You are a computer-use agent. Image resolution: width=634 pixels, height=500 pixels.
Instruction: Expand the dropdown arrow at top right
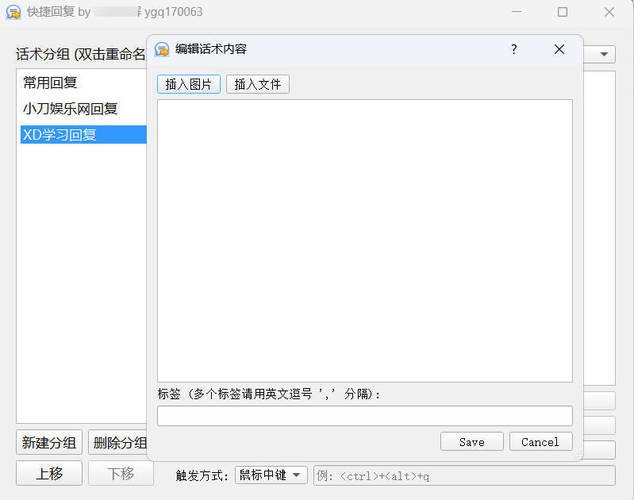606,54
